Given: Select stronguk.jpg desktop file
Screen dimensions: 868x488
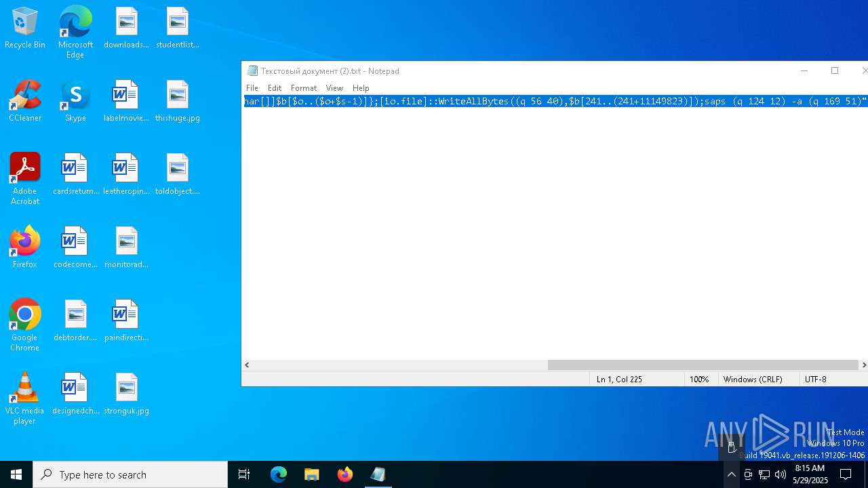Looking at the screenshot, I should tap(126, 394).
